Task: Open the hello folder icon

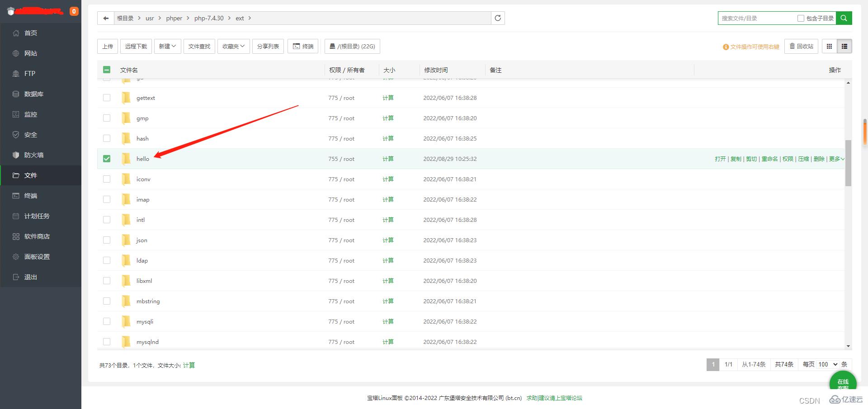Action: point(126,159)
